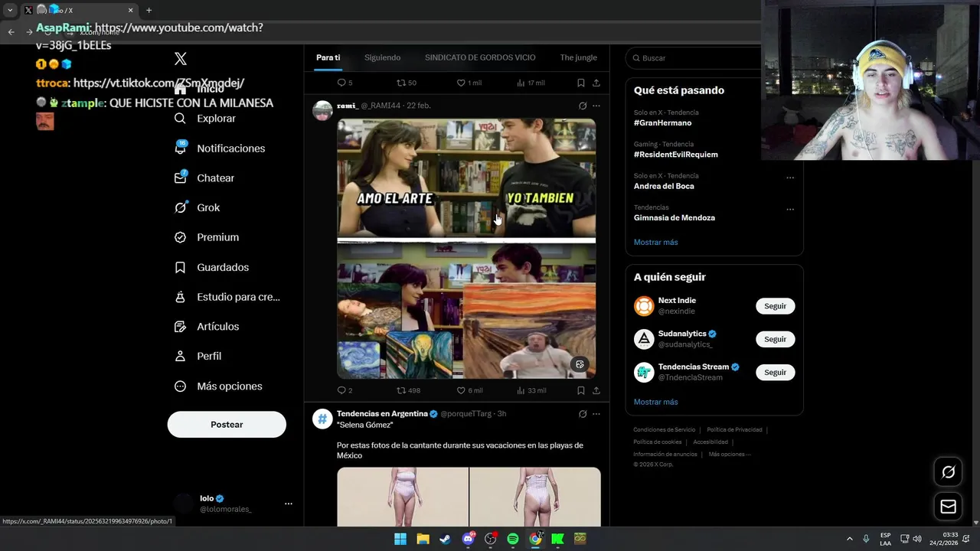Bookmark the top post

[581, 83]
